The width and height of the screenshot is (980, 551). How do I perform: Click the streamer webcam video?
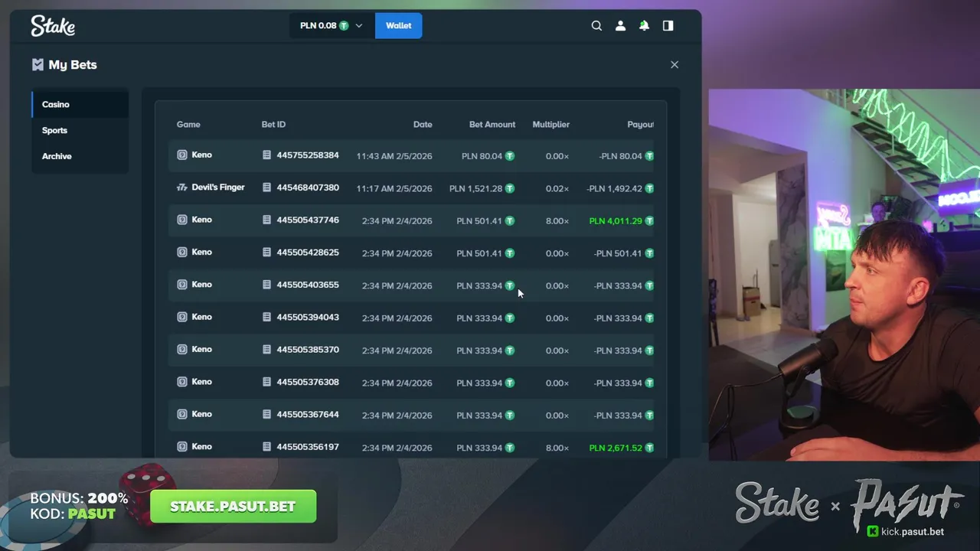(844, 275)
